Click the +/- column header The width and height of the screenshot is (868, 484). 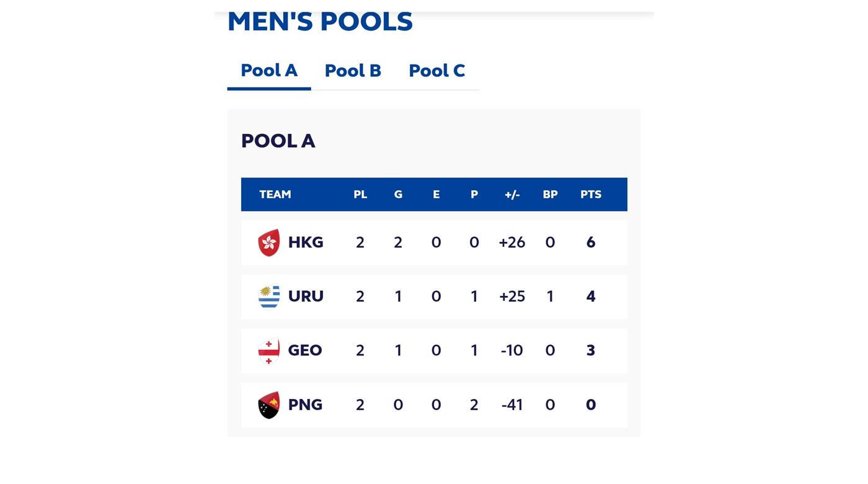click(x=512, y=194)
